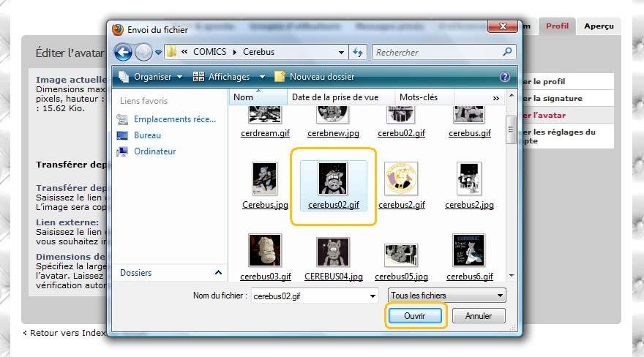Image resolution: width=644 pixels, height=357 pixels.
Task: Click in the Rechercher search field
Action: (x=435, y=52)
